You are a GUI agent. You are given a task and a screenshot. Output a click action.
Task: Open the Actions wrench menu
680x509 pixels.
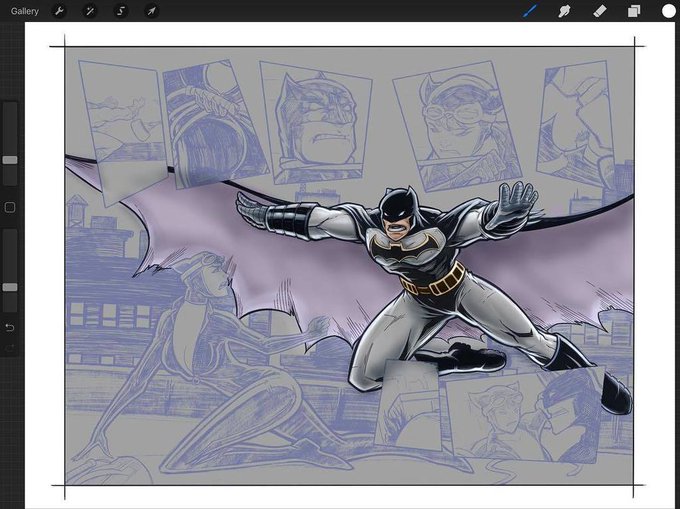tap(59, 11)
